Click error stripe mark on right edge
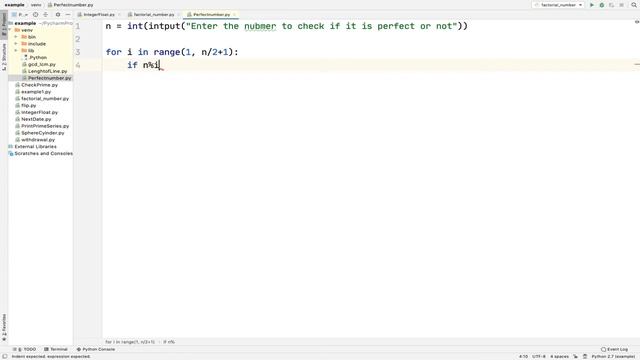The height and width of the screenshot is (360, 640). click(637, 64)
